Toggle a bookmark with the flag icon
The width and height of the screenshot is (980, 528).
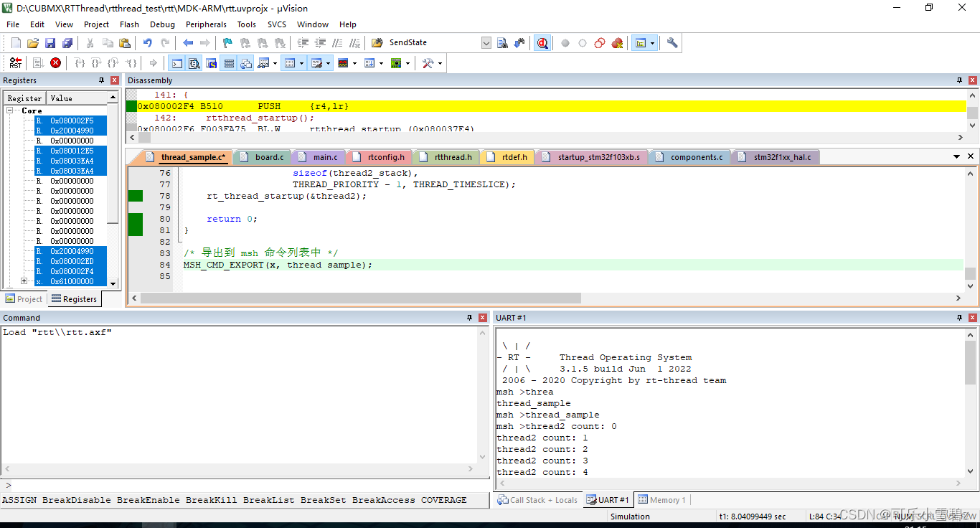click(x=226, y=42)
